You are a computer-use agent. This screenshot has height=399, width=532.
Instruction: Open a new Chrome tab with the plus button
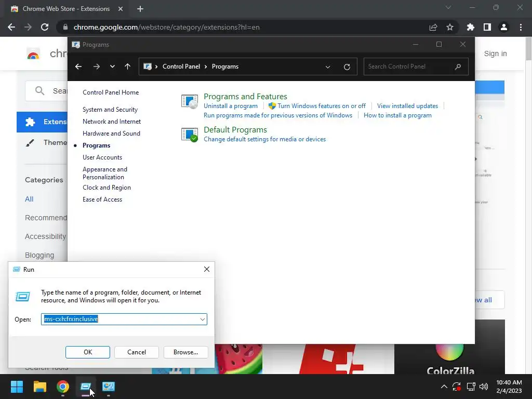(140, 9)
